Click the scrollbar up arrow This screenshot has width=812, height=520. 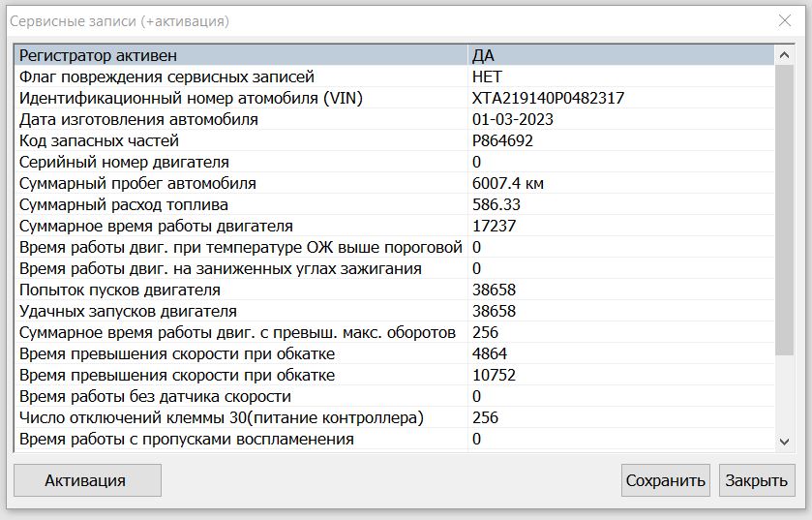(784, 55)
